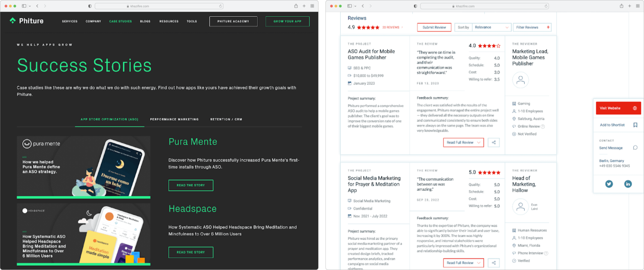Click privacy shield icon in left Safari window
The height and width of the screenshot is (270, 644).
pos(90,6)
